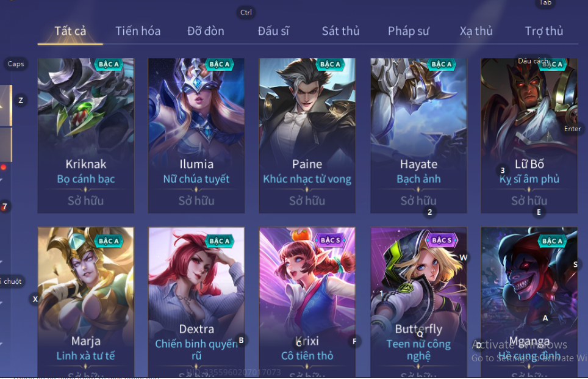Open the Marja Linh xà tư tế card

coord(86,302)
